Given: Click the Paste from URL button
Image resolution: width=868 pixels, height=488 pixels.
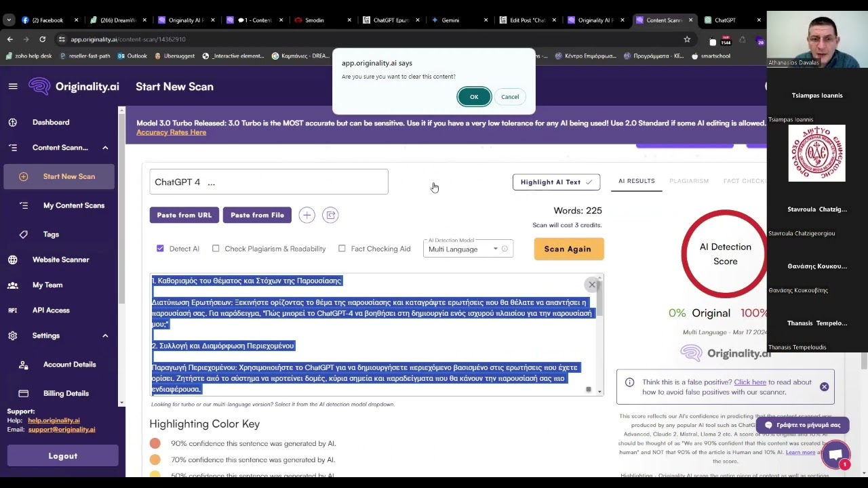Looking at the screenshot, I should point(184,215).
